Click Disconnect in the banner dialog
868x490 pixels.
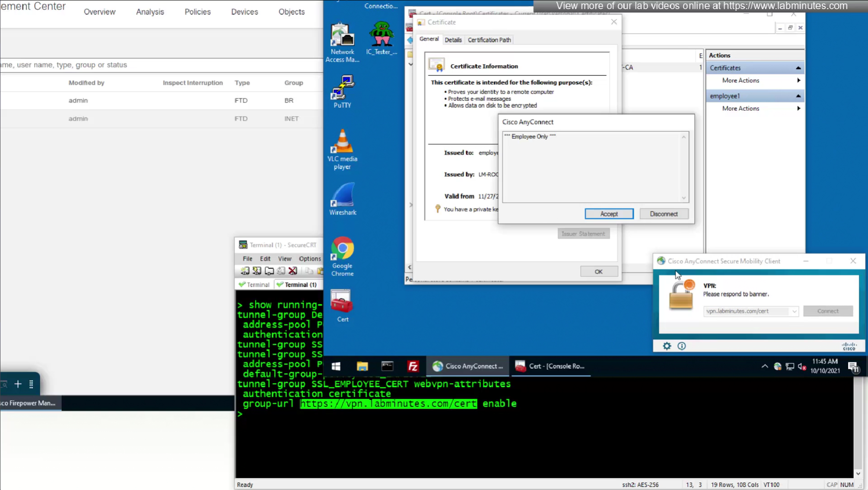tap(663, 214)
